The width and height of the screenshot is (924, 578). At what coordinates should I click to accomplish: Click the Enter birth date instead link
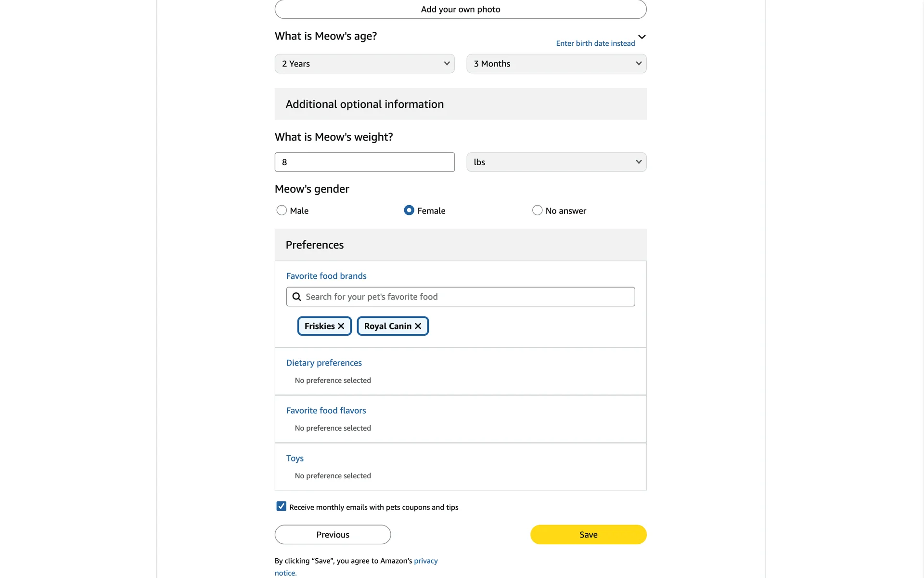point(595,43)
